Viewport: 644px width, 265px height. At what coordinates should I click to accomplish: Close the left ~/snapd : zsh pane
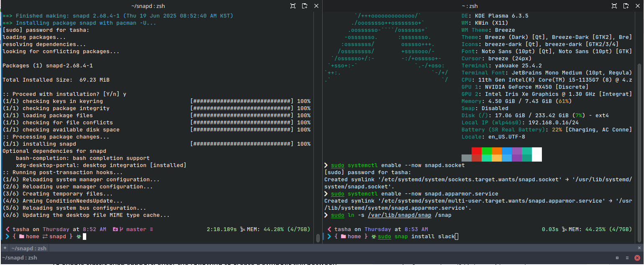click(316, 6)
